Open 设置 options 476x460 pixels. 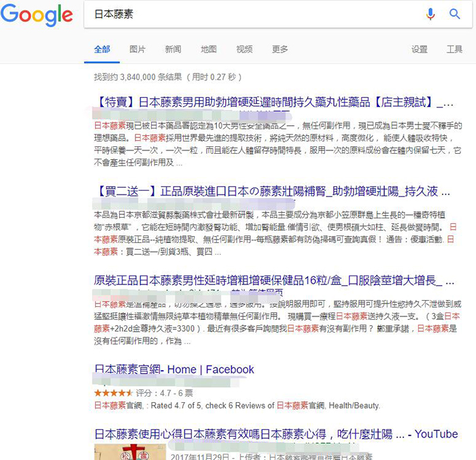pos(420,49)
